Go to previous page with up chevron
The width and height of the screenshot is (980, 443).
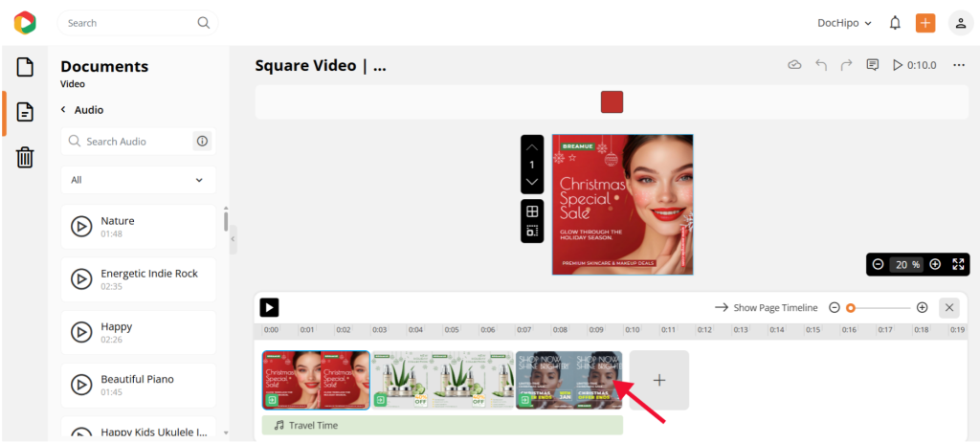[x=532, y=147]
